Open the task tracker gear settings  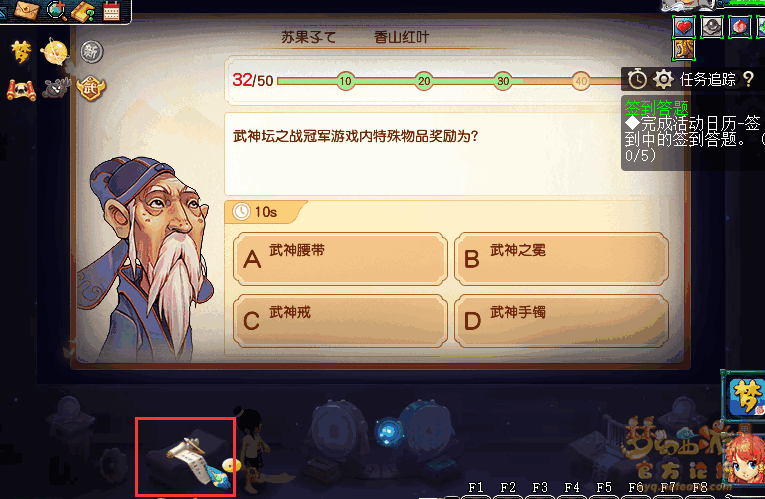tap(663, 79)
